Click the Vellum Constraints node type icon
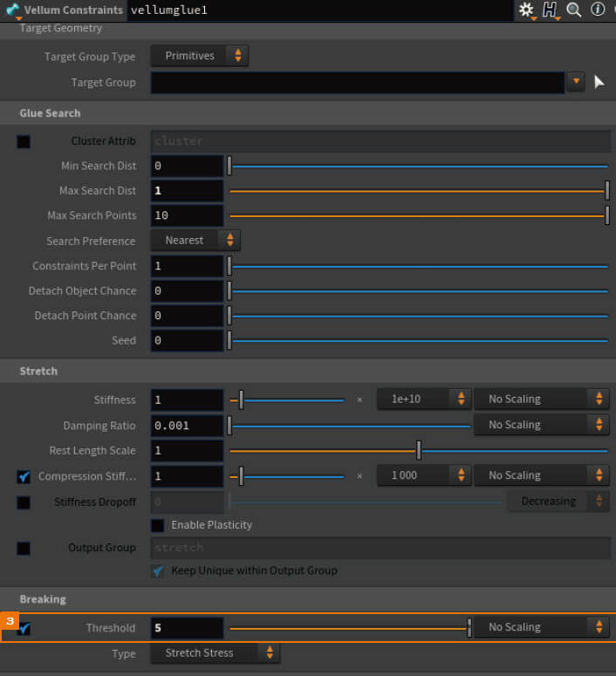 [12, 10]
